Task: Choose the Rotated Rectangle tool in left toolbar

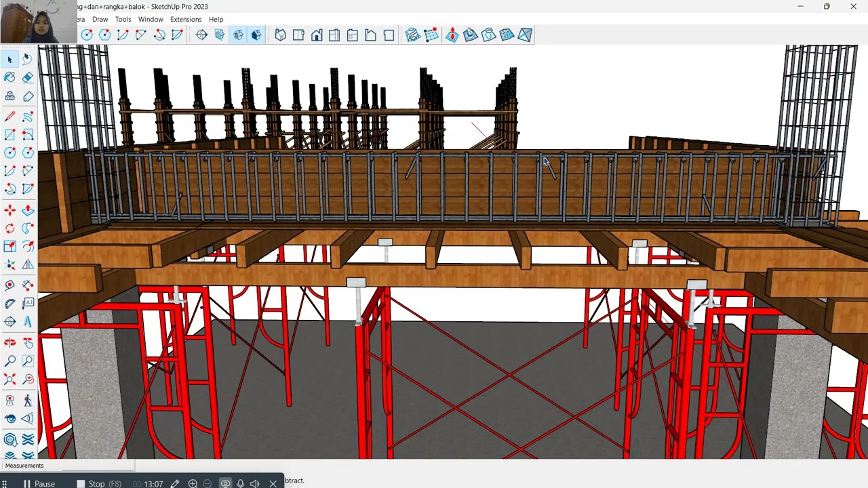Action: pyautogui.click(x=28, y=135)
